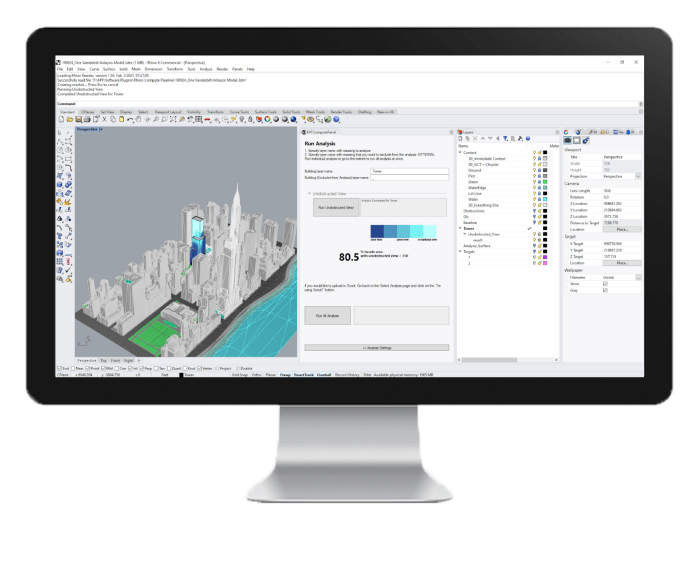Viewport: 700px width, 561px height.
Task: Click the Undo icon in the toolbar
Action: (131, 120)
